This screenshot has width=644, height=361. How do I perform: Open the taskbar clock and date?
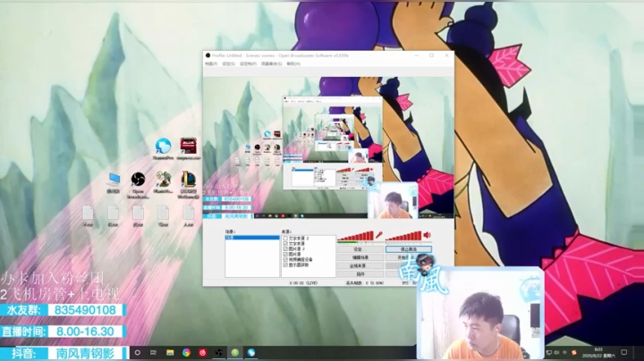[x=598, y=352]
